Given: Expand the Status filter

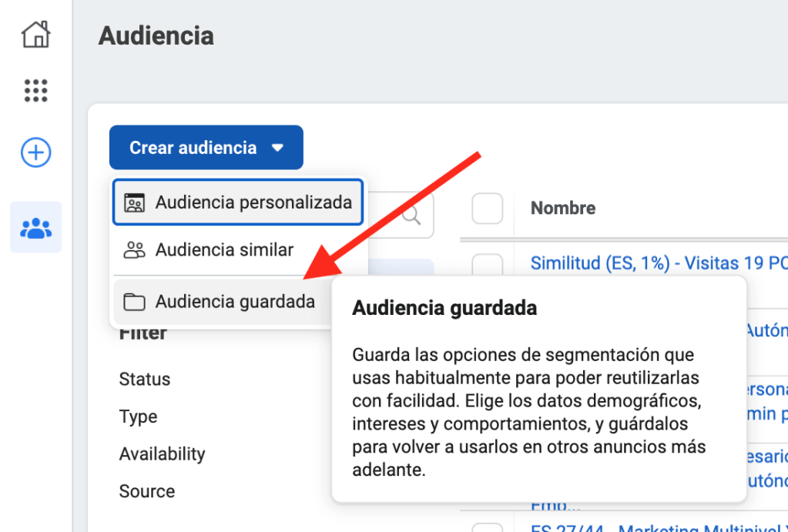Looking at the screenshot, I should click(x=145, y=379).
